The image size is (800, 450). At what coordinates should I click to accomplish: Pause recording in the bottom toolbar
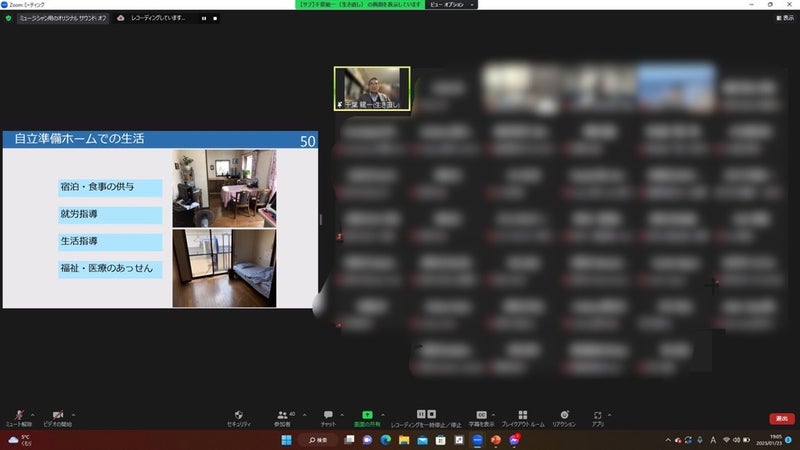pos(421,414)
